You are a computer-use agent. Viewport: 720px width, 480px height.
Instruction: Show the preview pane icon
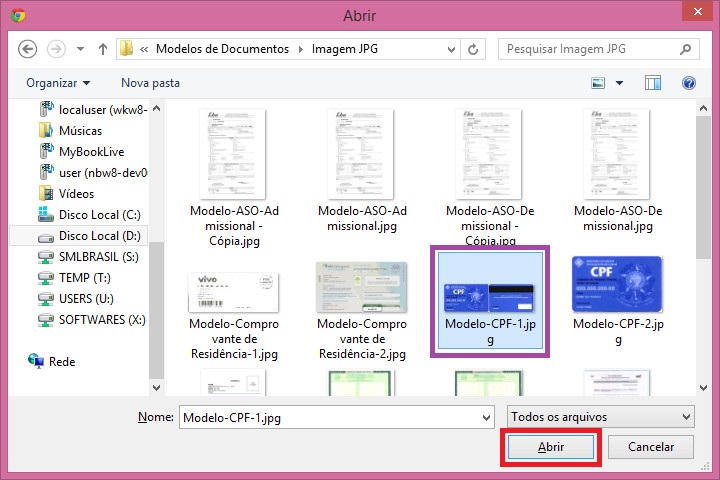(x=653, y=83)
